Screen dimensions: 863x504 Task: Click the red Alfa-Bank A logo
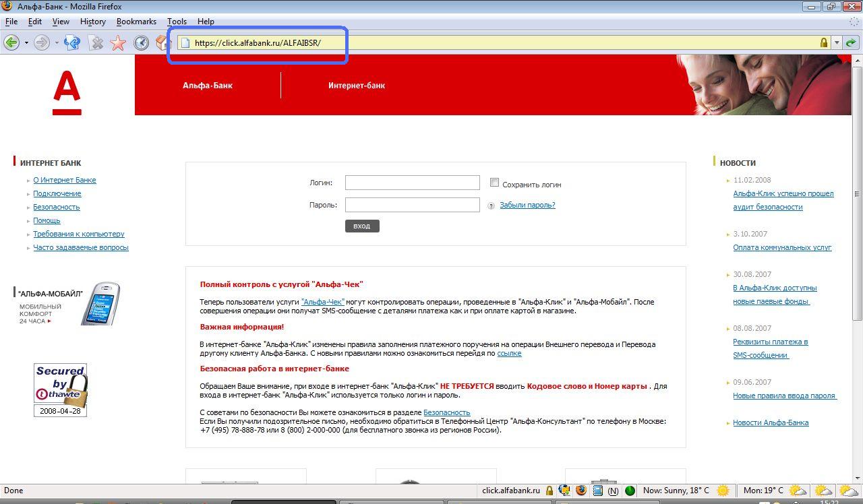pyautogui.click(x=67, y=94)
